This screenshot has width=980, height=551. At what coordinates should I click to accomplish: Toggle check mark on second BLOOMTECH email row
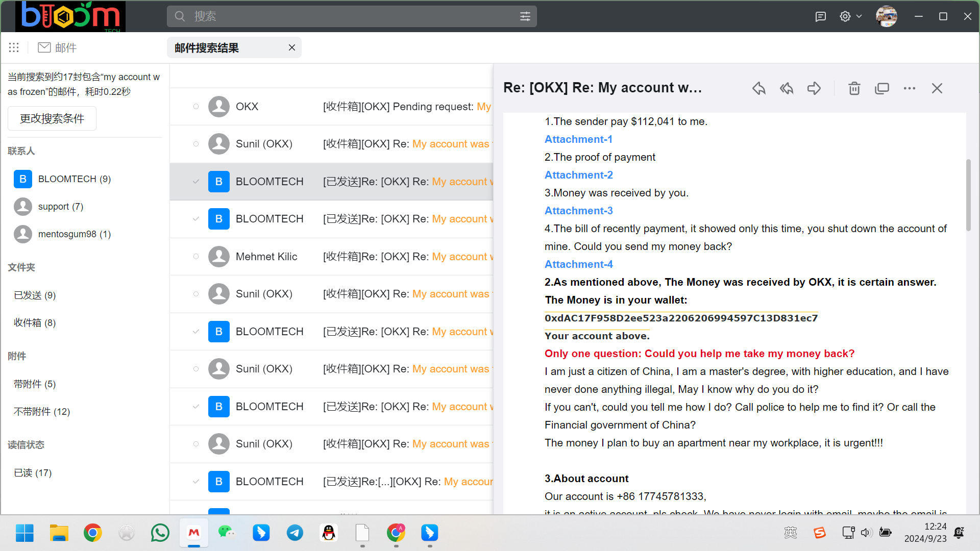pos(196,219)
